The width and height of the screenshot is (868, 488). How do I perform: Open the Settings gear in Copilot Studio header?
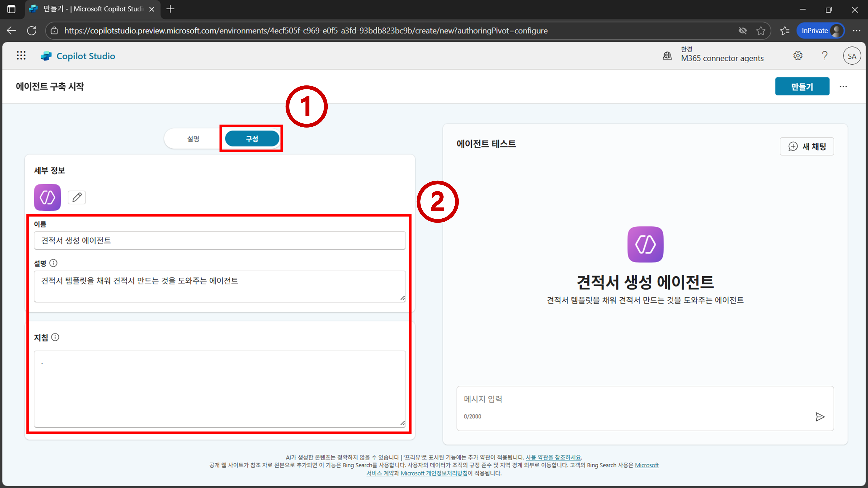click(x=797, y=56)
